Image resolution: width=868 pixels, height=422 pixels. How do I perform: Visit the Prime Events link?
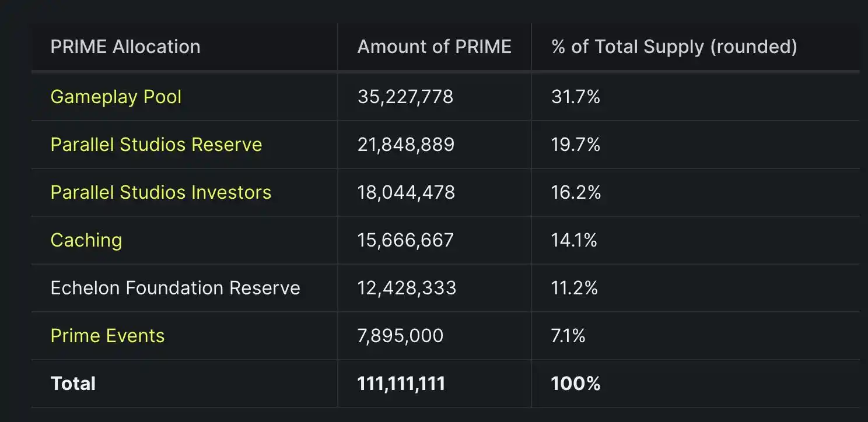click(107, 336)
